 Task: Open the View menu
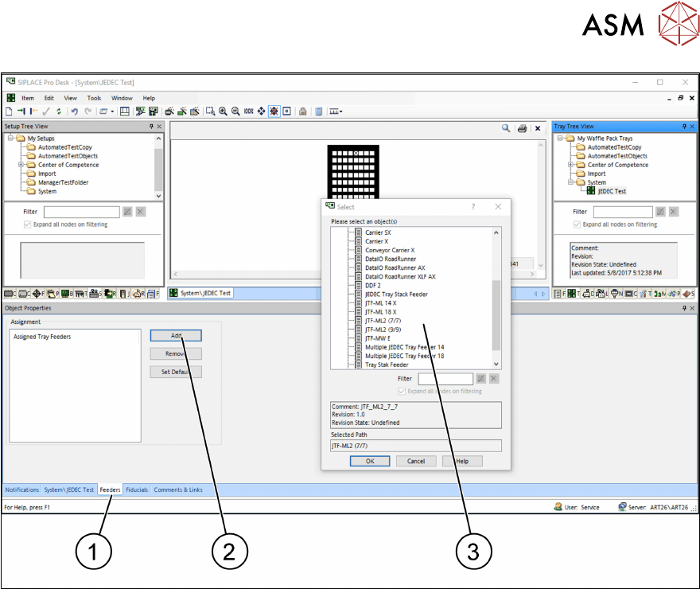[x=70, y=98]
